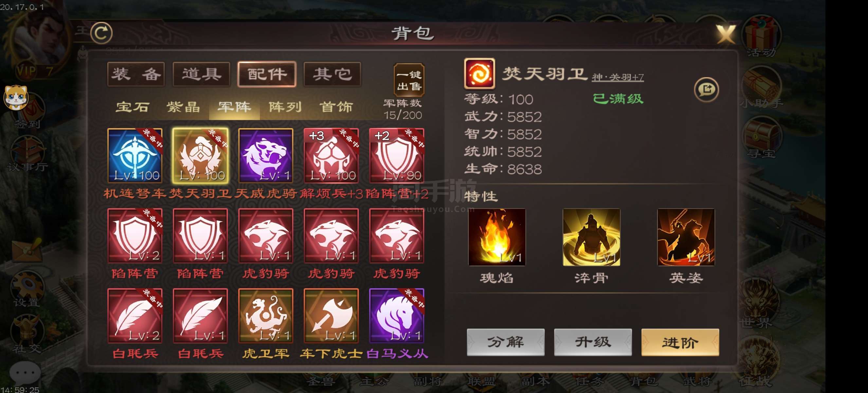Screen dimensions: 868x393
Task: Open the 神·关羽+7 link
Action: pos(617,77)
